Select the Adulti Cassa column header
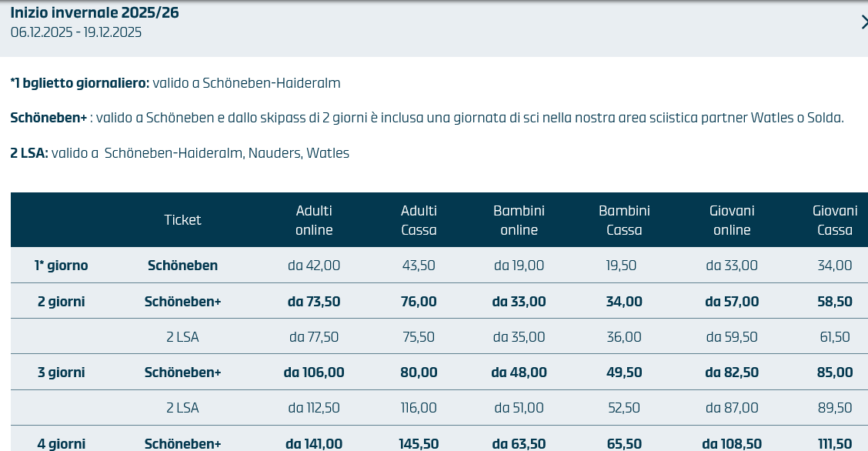Viewport: 868px width, 451px height. (419, 220)
